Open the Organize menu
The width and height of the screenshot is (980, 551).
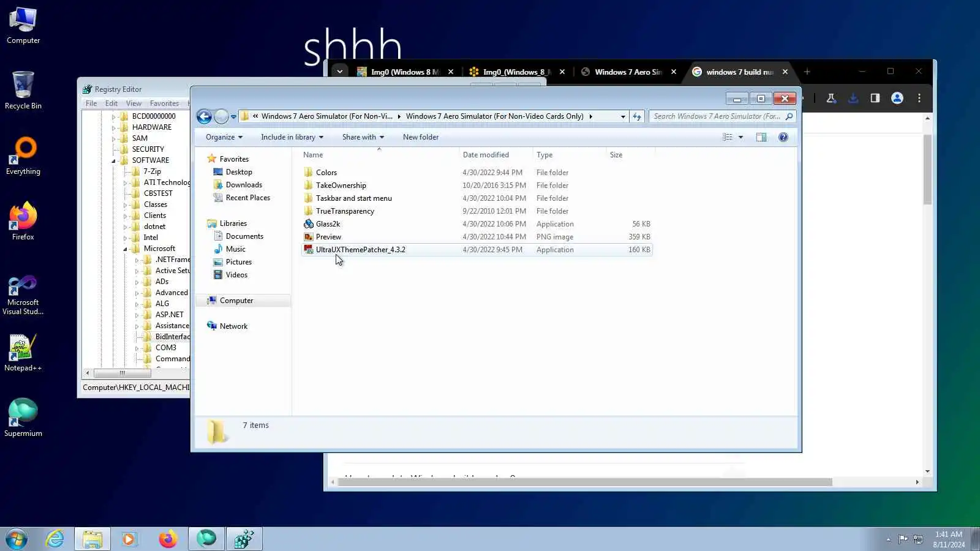coord(224,137)
